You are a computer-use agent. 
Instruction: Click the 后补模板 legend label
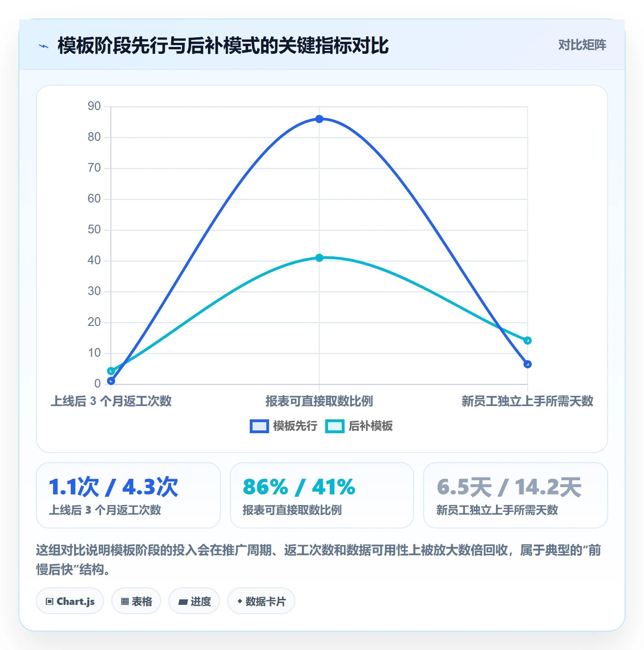(370, 426)
